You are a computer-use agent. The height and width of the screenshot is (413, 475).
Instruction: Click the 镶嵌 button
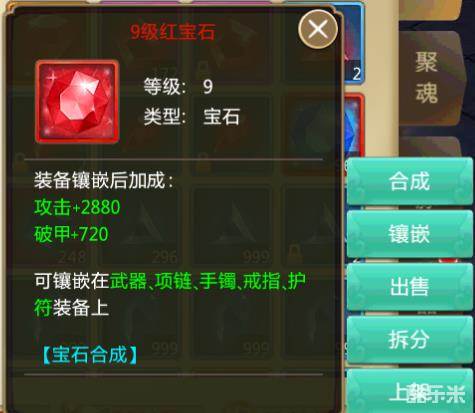click(409, 234)
